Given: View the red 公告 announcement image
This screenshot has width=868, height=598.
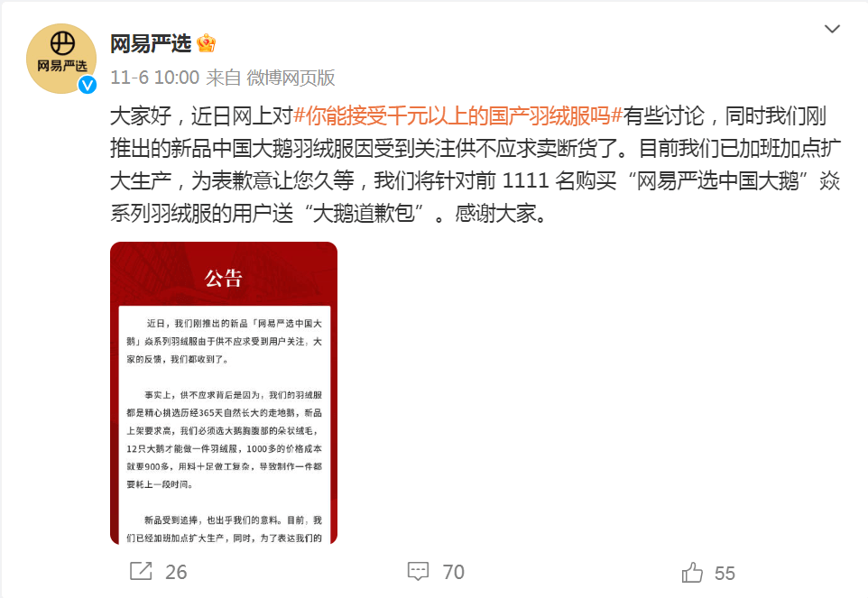Looking at the screenshot, I should (224, 392).
